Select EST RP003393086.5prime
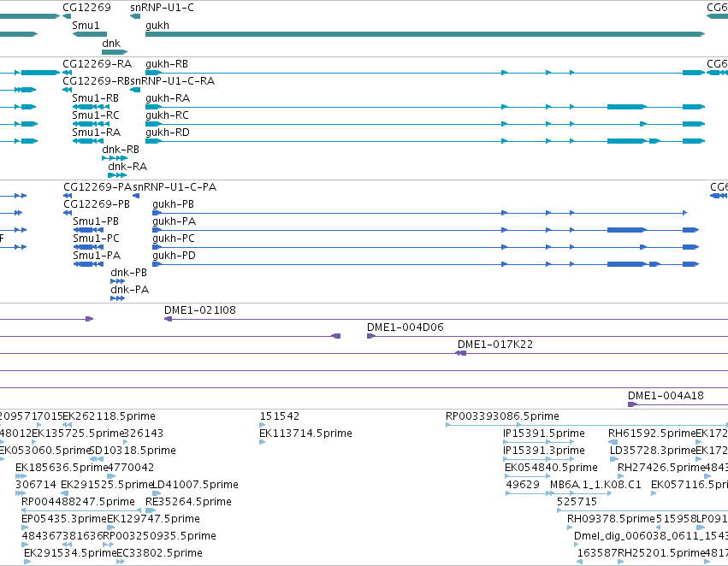 pos(587,425)
